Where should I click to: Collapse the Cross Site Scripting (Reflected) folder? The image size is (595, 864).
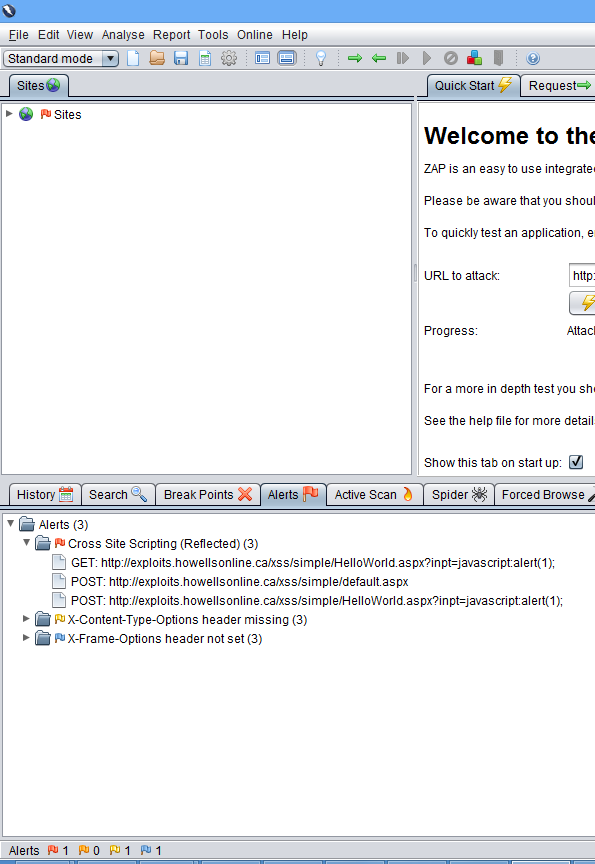point(26,543)
